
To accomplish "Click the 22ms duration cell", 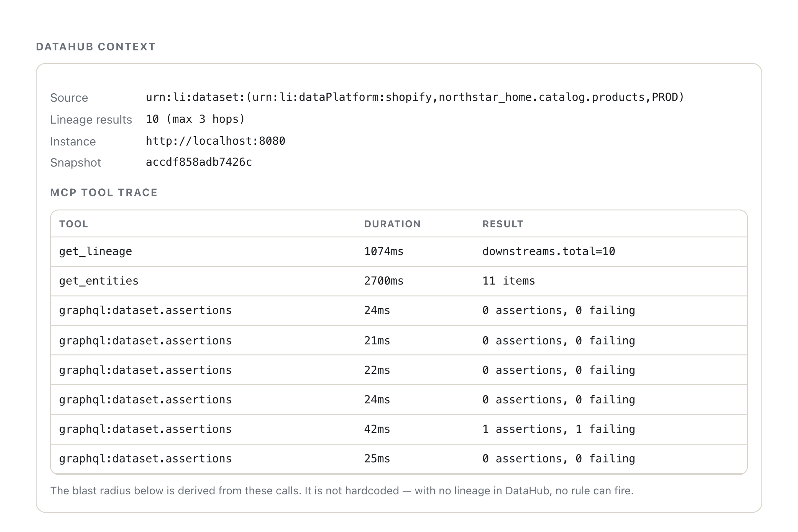I will tap(377, 370).
